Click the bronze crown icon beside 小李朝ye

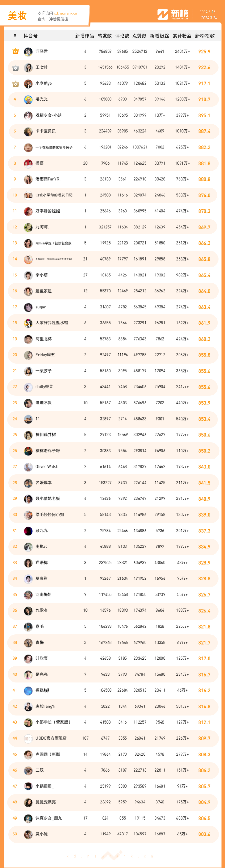pos(15,83)
